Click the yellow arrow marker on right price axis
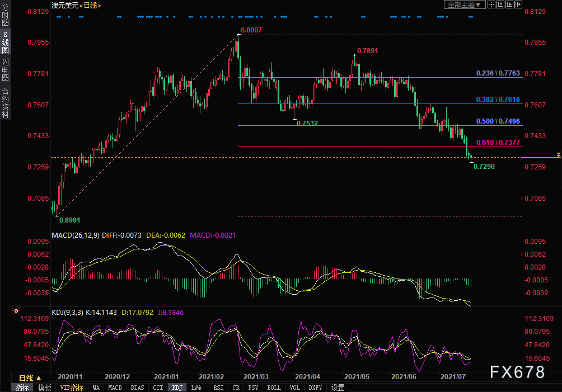Screen dimensions: 562x392 click(x=558, y=154)
